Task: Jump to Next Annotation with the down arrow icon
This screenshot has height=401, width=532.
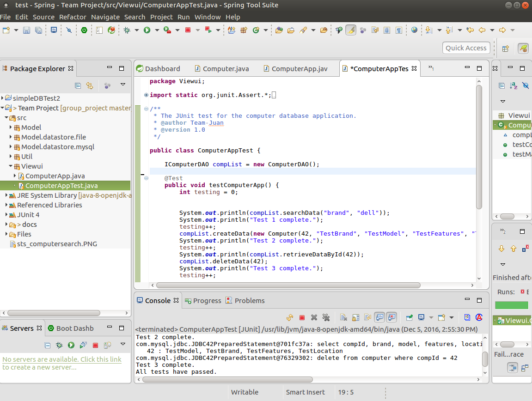Action: pos(428,30)
